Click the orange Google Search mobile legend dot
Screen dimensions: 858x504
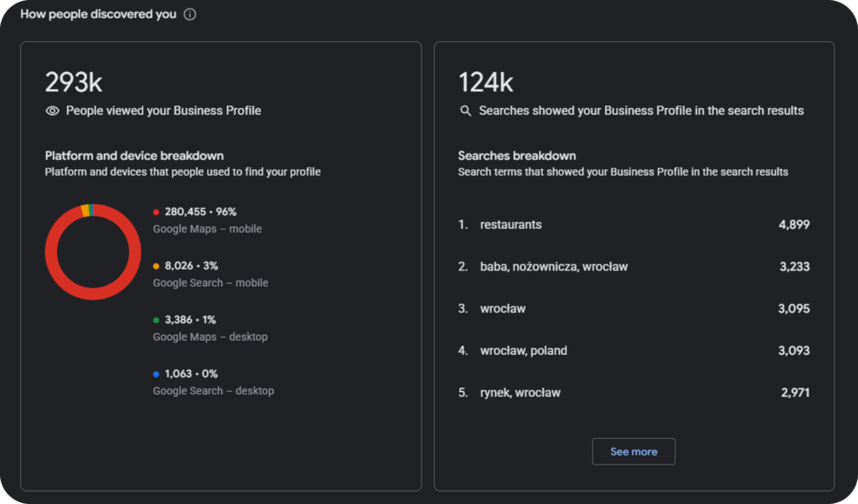point(156,266)
